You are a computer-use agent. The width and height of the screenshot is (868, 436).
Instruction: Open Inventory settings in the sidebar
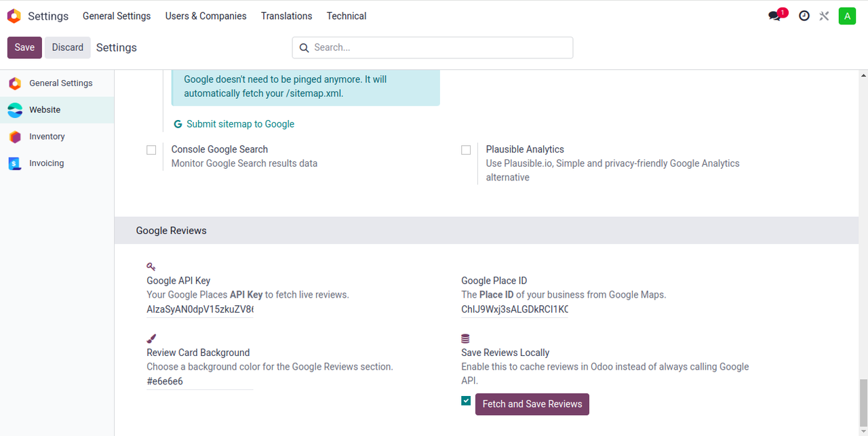(46, 136)
